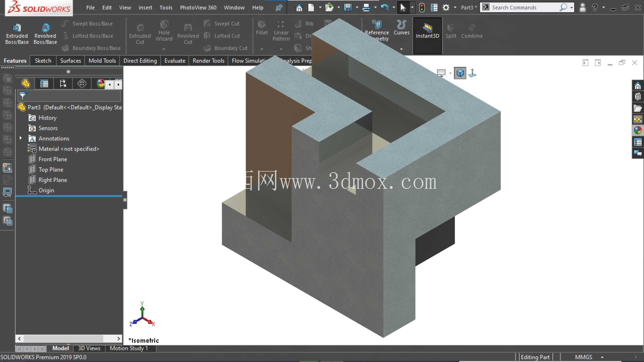Click the Select cursor tool

403,8
